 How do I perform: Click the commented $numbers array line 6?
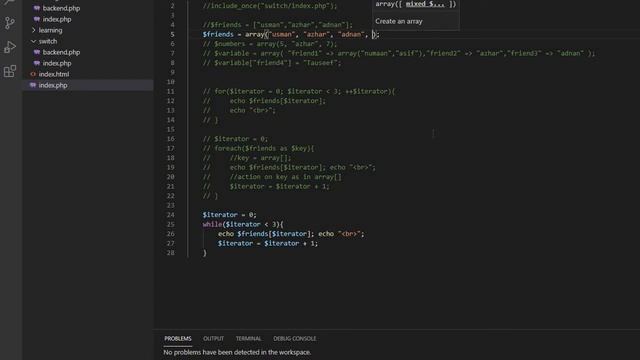[270, 44]
